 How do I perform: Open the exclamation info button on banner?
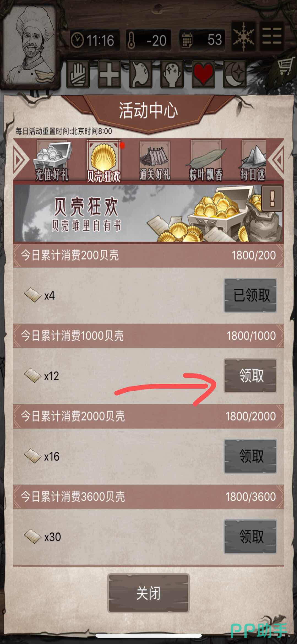(272, 198)
